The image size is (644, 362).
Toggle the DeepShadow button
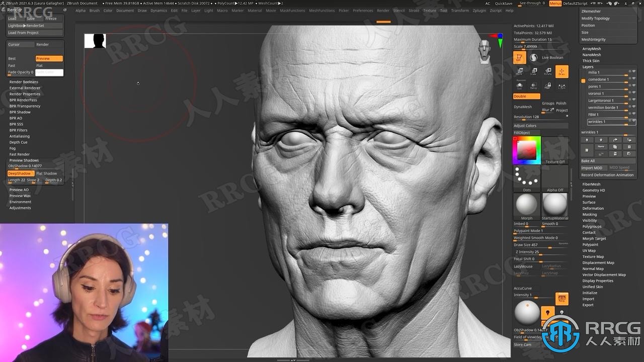click(20, 173)
